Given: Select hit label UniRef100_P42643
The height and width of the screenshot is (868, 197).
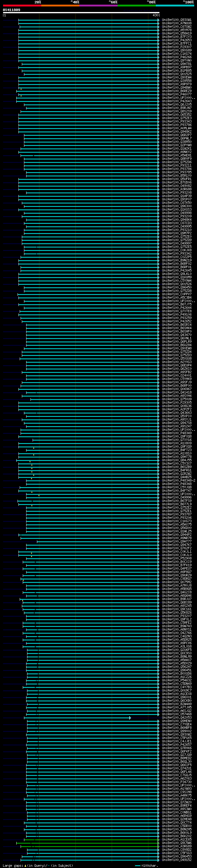Looking at the screenshot, I should click(176, 101).
